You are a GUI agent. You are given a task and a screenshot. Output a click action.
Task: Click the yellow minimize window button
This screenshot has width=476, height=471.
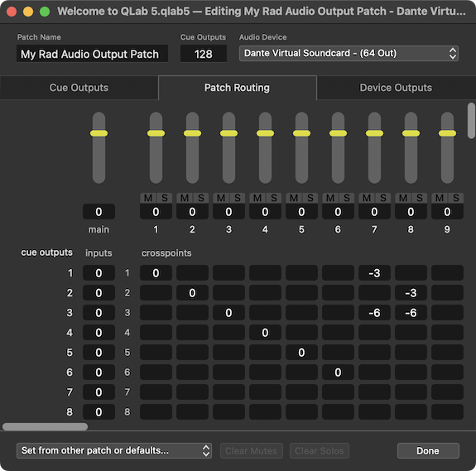(28, 12)
